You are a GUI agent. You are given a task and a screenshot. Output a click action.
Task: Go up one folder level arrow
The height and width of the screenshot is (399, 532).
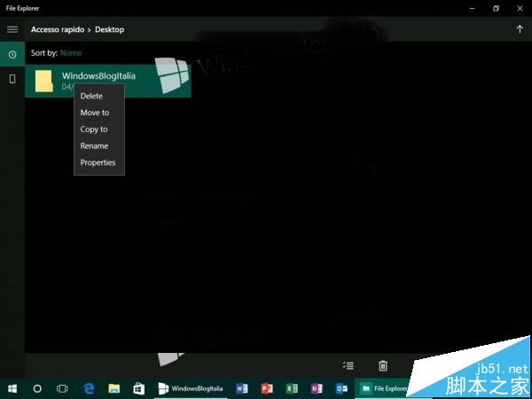tap(520, 29)
